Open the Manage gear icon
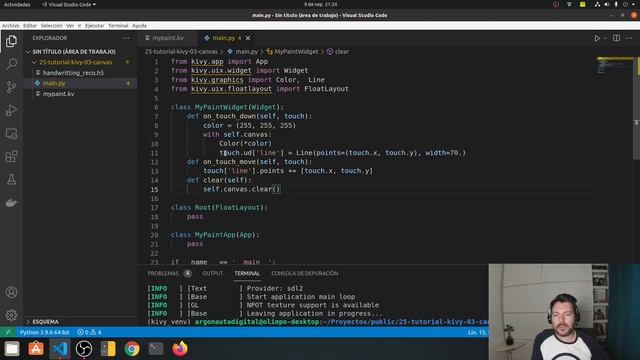 (11, 315)
